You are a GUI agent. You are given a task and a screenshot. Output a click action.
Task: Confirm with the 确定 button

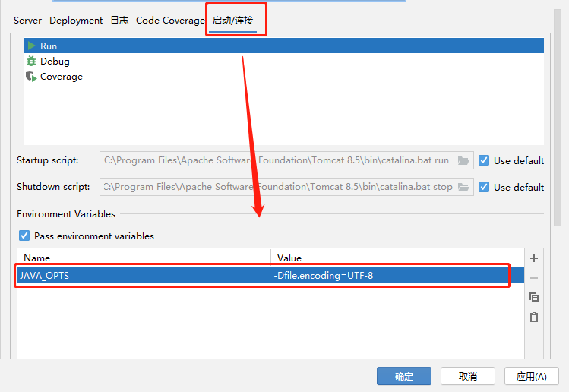[x=404, y=376]
